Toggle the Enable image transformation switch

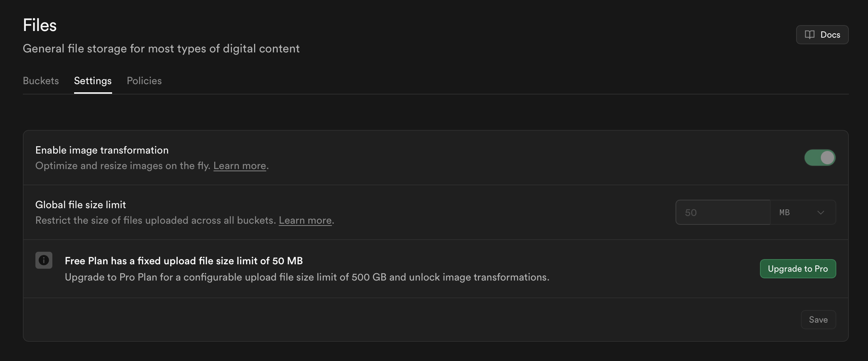tap(820, 158)
